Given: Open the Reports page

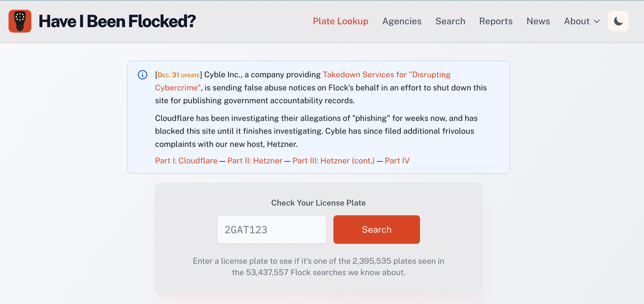Looking at the screenshot, I should (495, 21).
